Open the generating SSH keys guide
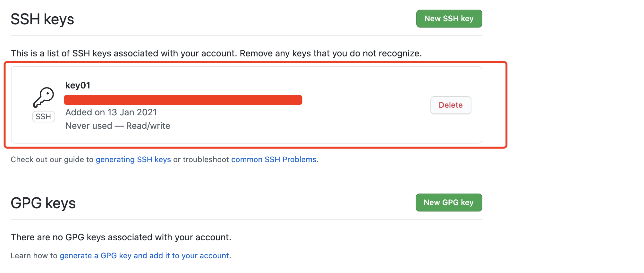 pos(133,160)
